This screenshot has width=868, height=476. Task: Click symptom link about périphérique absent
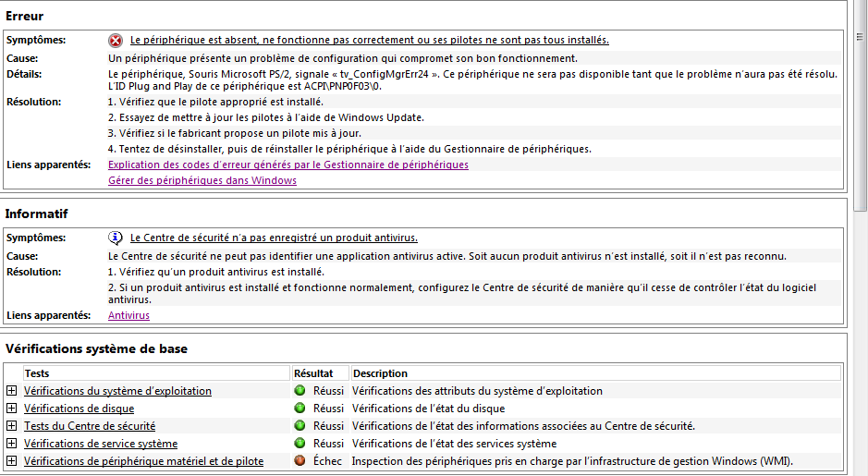369,40
